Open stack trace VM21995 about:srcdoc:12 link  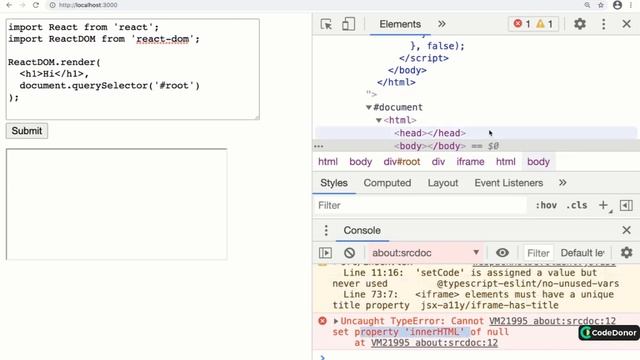pos(434,343)
